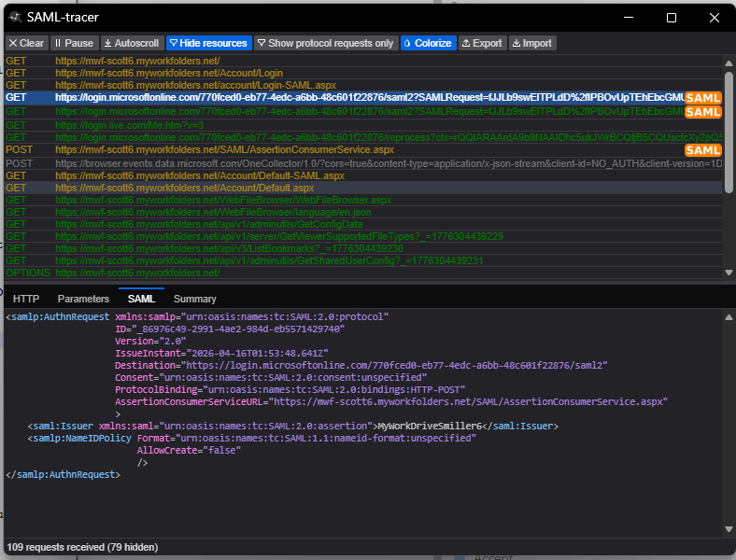Toggle the Autoscroll option
This screenshot has height=560, width=736.
(131, 43)
